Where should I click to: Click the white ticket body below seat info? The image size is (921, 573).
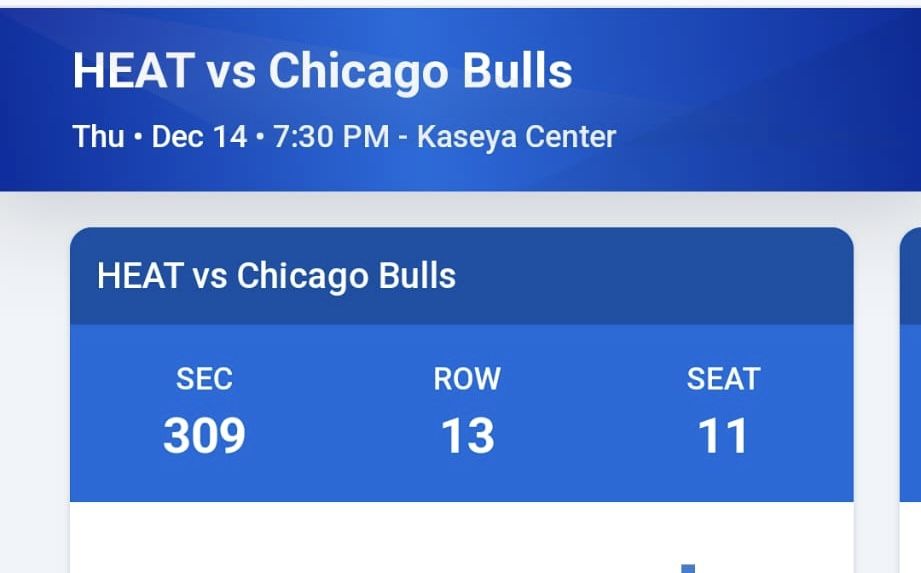(x=400, y=538)
